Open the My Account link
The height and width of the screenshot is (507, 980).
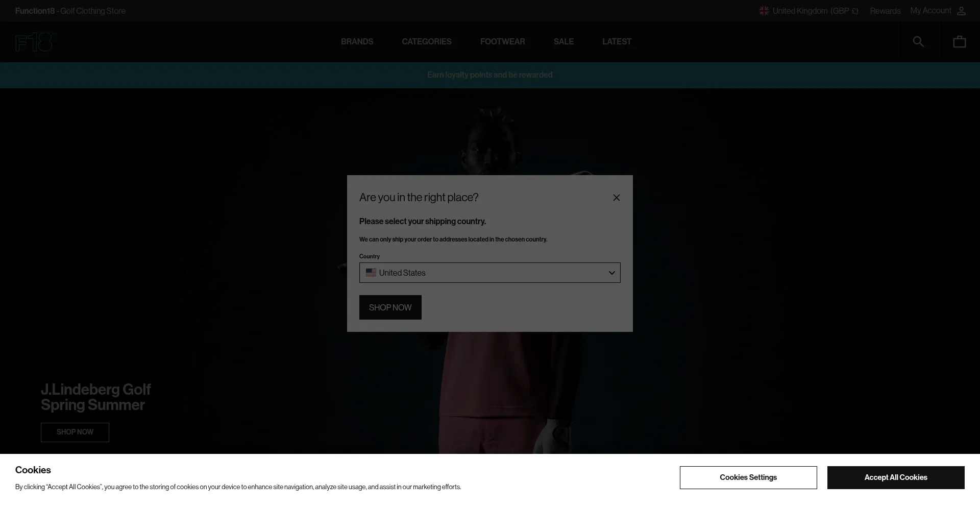pyautogui.click(x=930, y=11)
